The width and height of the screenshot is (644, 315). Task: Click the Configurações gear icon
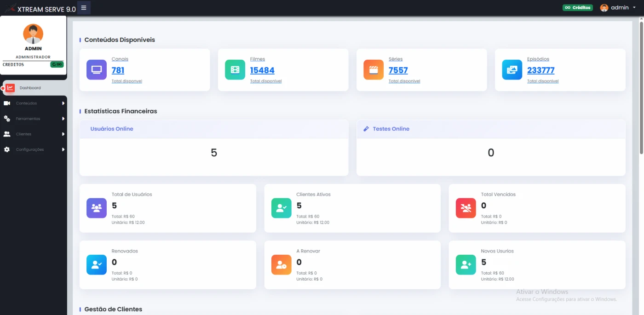pyautogui.click(x=7, y=149)
